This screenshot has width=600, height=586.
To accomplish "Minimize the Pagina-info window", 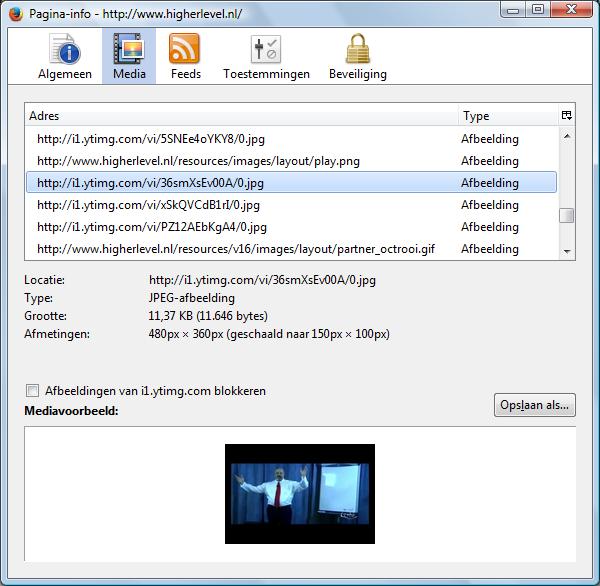I will (x=513, y=10).
